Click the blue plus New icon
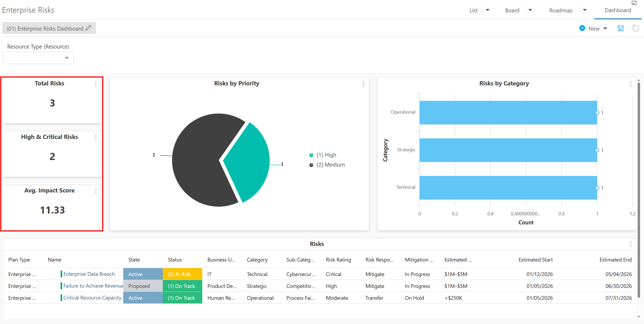This screenshot has width=644, height=324. pyautogui.click(x=582, y=28)
